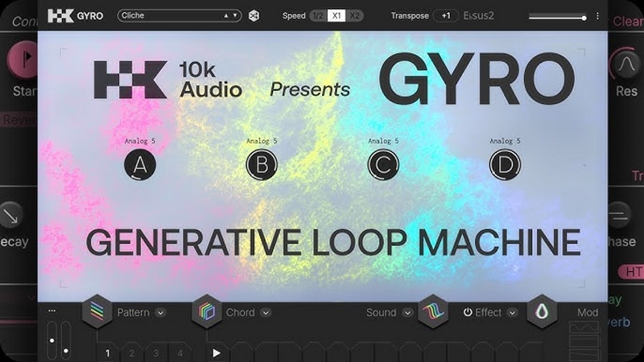
Task: Select the Sound hexagon wave icon
Action: [433, 311]
